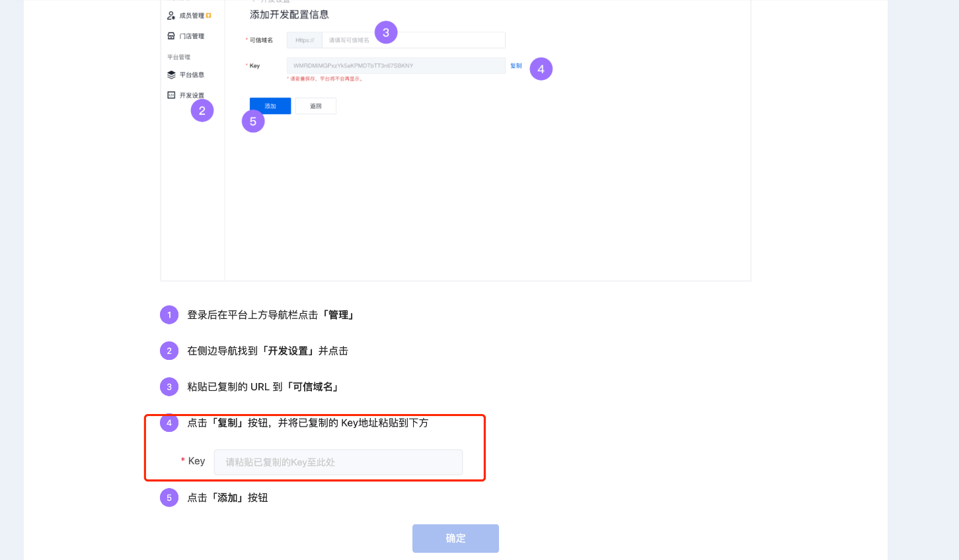The height and width of the screenshot is (560, 959).
Task: Click the 开发设置 icon in the tutorial image
Action: pos(171,95)
